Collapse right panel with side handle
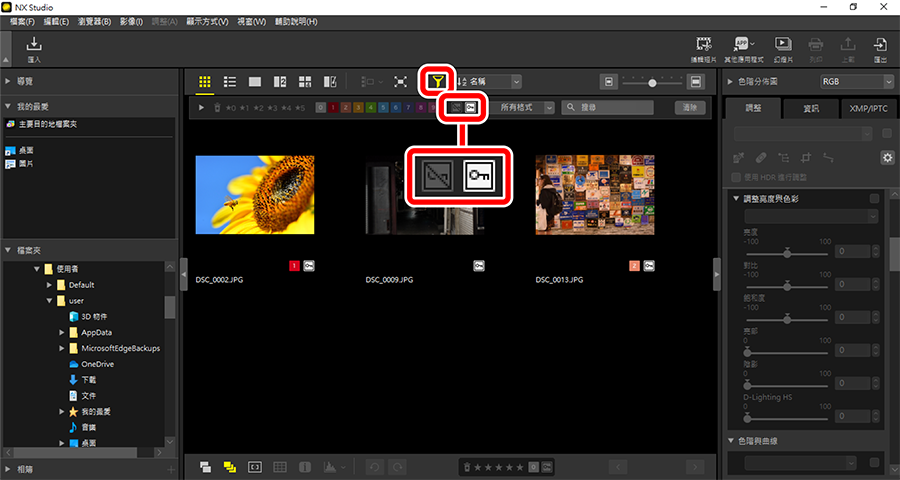This screenshot has width=900, height=480. point(717,275)
